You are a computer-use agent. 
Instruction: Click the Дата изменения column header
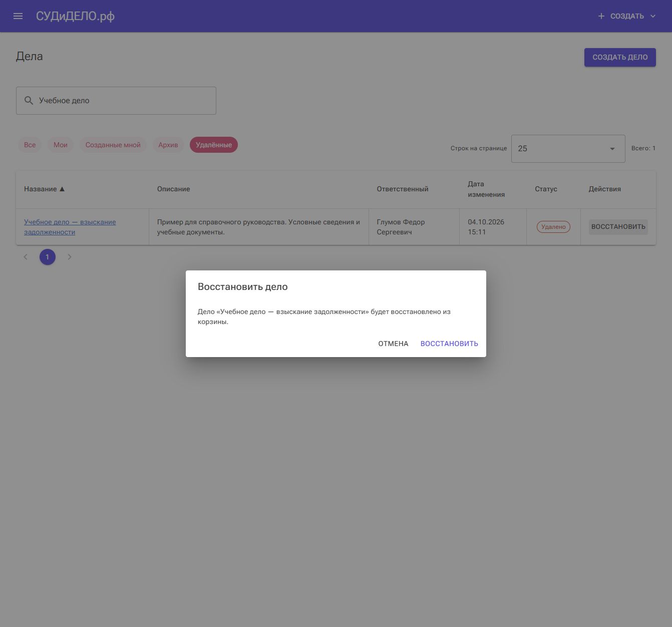tap(486, 189)
